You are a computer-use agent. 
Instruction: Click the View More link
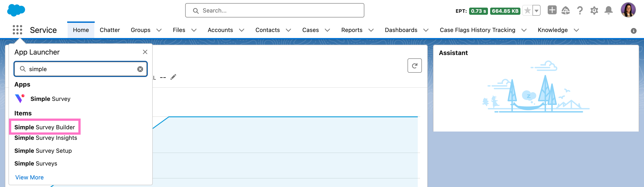pyautogui.click(x=30, y=177)
